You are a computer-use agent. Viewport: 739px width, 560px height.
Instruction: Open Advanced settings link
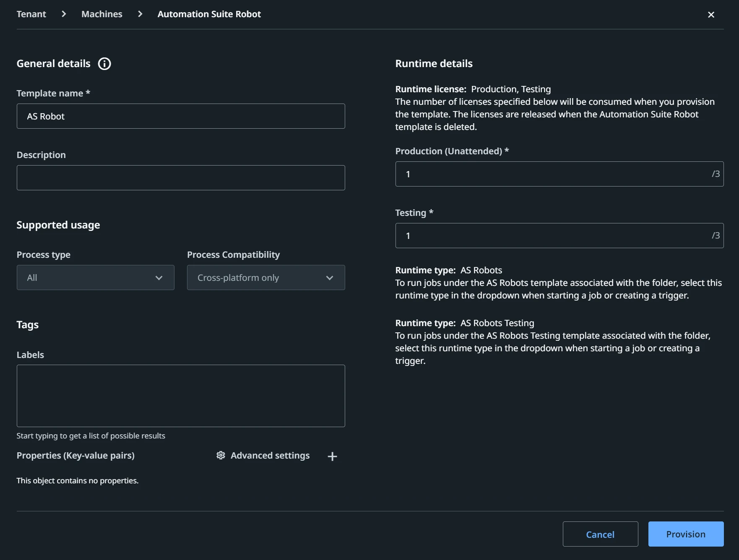[270, 456]
